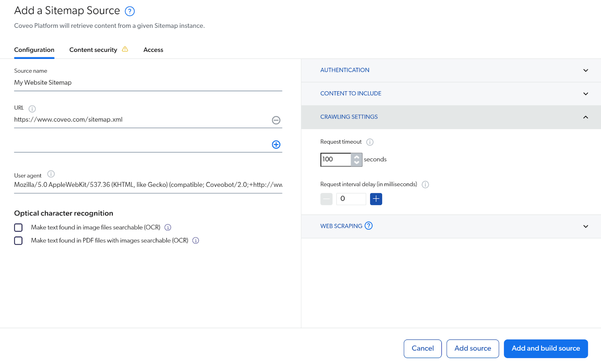The height and width of the screenshot is (364, 601).
Task: Click the Source name input field
Action: pyautogui.click(x=148, y=83)
